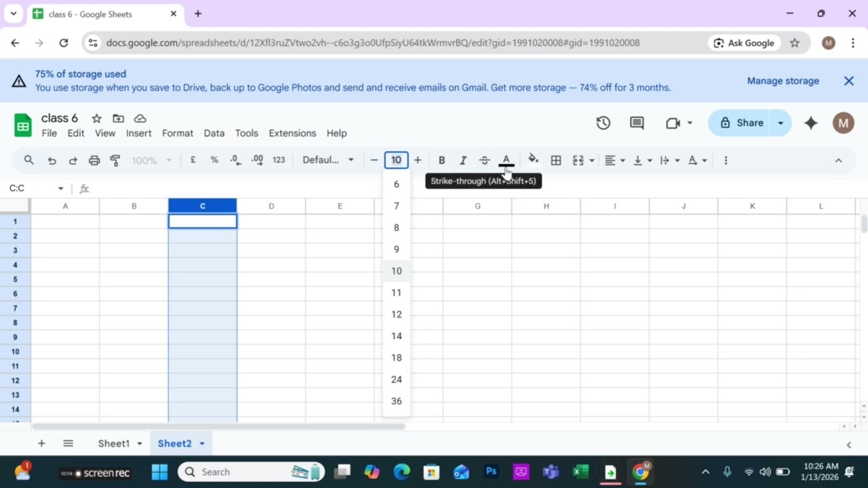Increase font size with plus button
The width and height of the screenshot is (868, 488).
point(417,160)
